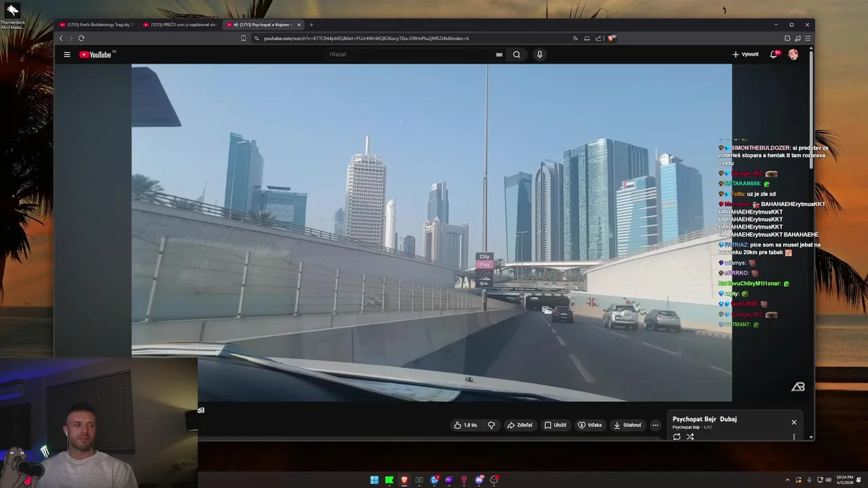This screenshot has width=868, height=488.
Task: Open the Brave playlist media icon
Action: pos(797,38)
